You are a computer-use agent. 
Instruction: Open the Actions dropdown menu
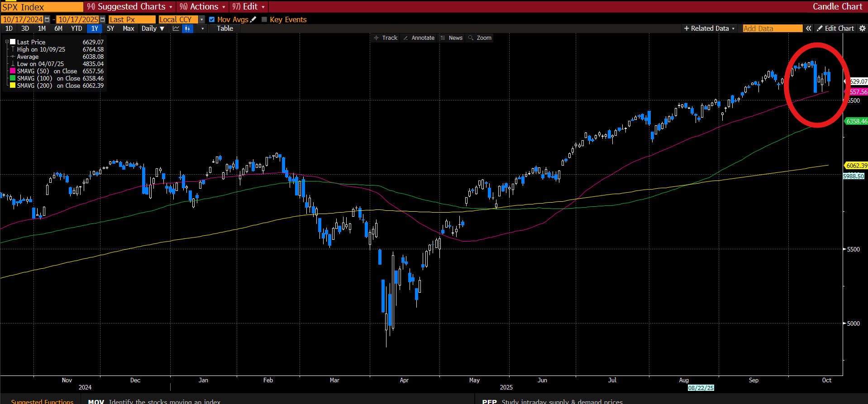[x=202, y=7]
